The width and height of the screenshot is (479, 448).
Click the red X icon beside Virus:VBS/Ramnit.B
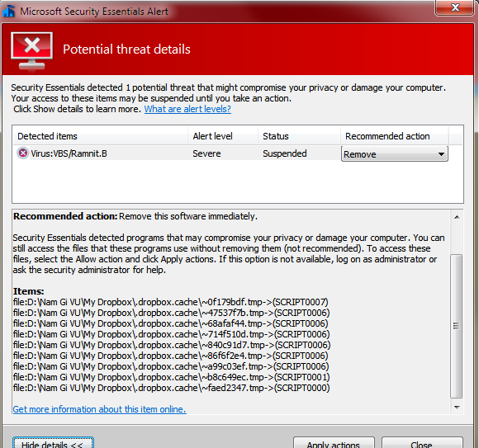pos(22,153)
